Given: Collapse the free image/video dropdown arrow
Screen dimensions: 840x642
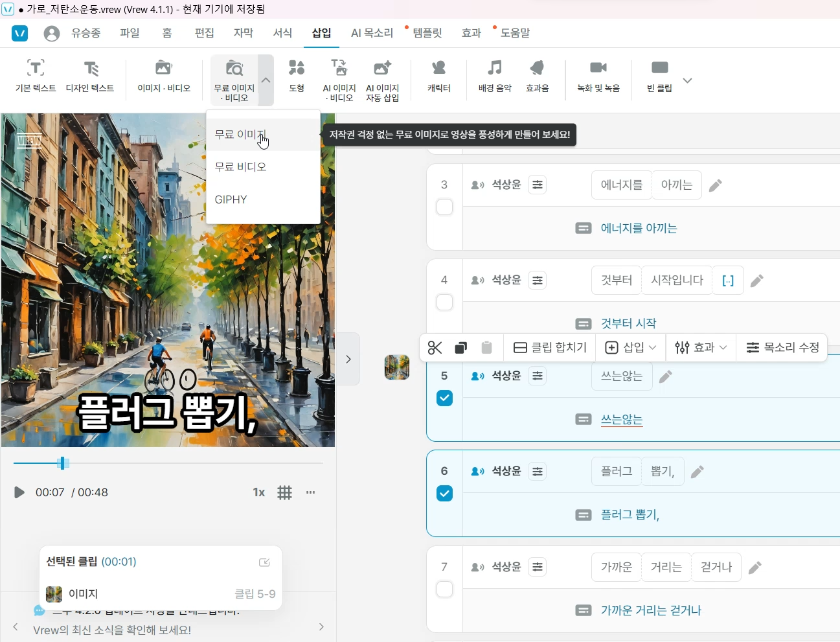Looking at the screenshot, I should (x=266, y=80).
